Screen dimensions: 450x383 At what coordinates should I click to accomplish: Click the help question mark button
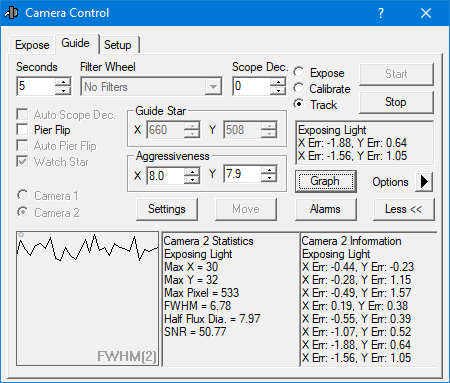pyautogui.click(x=381, y=13)
